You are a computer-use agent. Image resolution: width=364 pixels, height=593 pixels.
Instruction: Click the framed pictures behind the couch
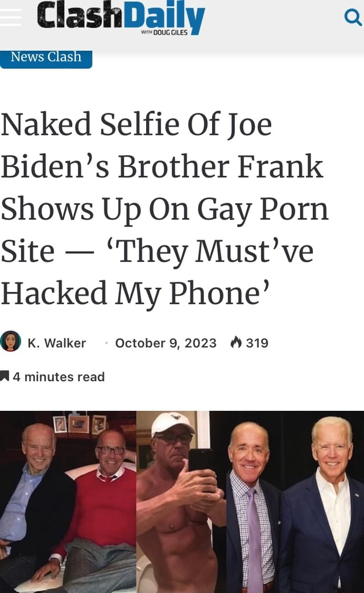coord(80,424)
